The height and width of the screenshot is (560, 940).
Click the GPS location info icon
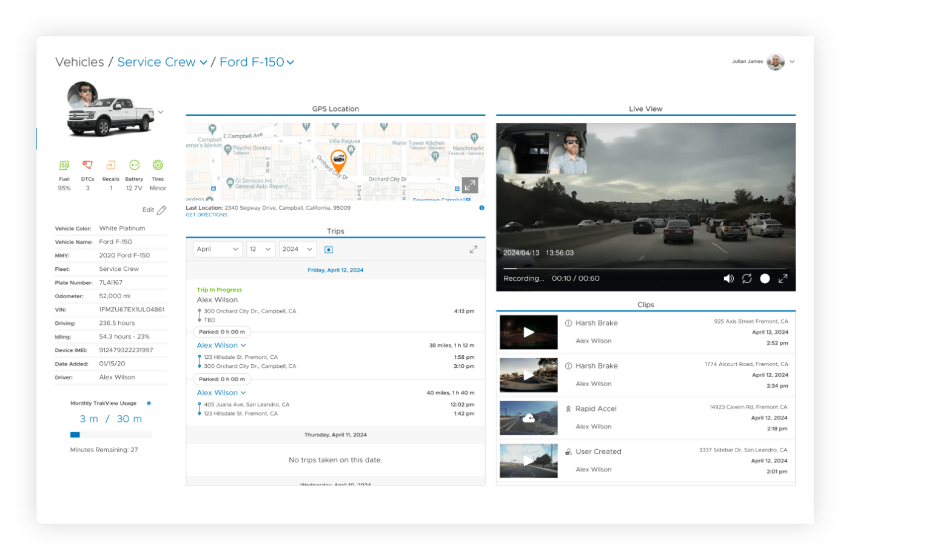482,208
